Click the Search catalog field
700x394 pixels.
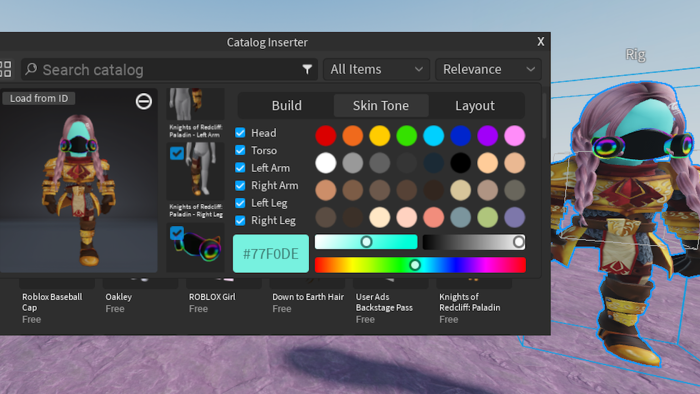point(170,69)
